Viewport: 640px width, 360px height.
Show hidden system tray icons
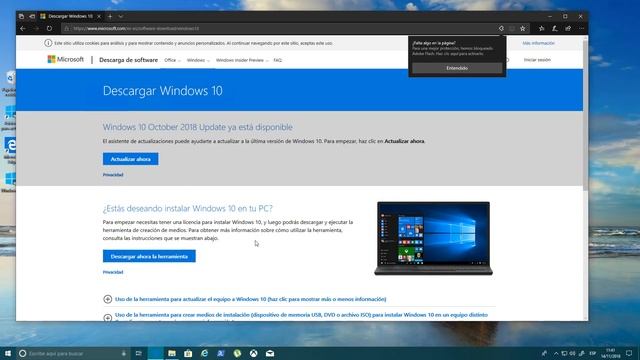coord(556,353)
